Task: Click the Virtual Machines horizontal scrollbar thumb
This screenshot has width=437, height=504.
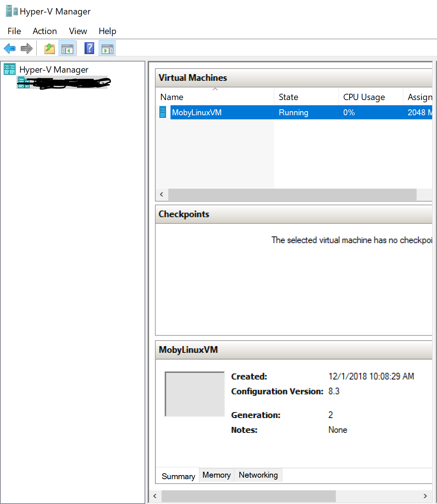Action: coord(292,195)
